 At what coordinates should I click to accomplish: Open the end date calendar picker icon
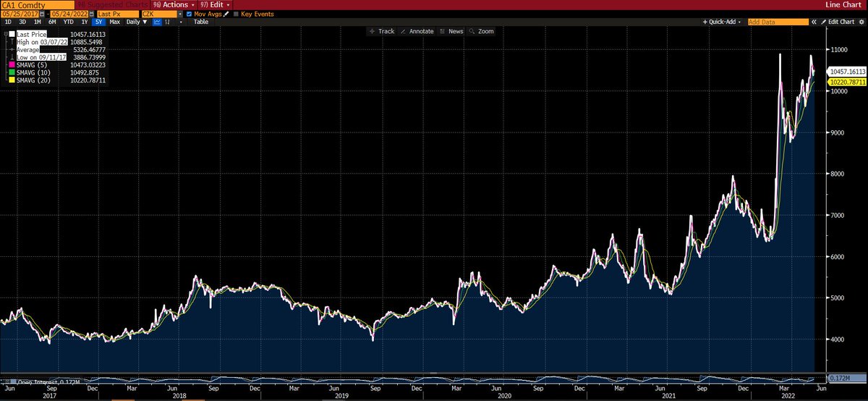(91, 14)
